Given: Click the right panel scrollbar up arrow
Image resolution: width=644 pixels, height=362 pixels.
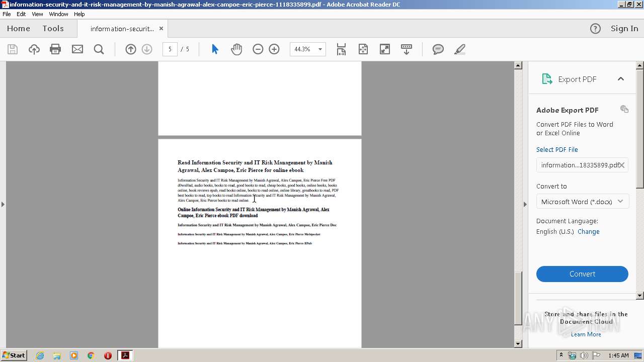Looking at the screenshot, I should (640, 65).
